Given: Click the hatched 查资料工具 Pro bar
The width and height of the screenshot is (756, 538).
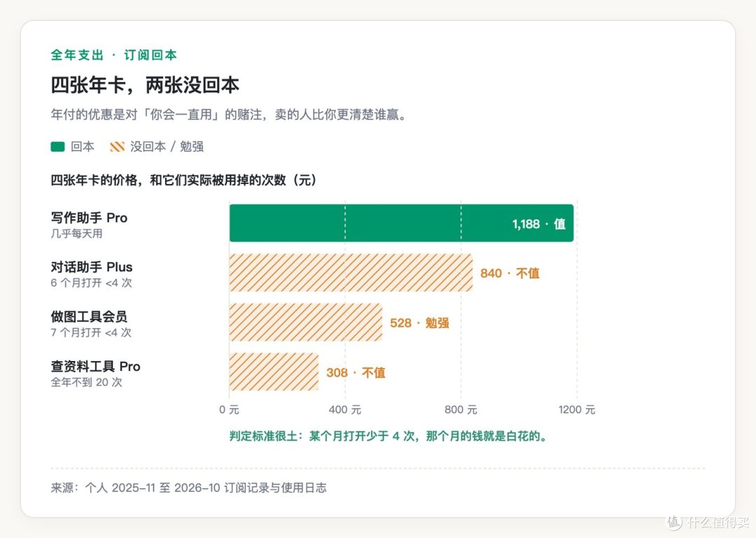Looking at the screenshot, I should point(274,372).
